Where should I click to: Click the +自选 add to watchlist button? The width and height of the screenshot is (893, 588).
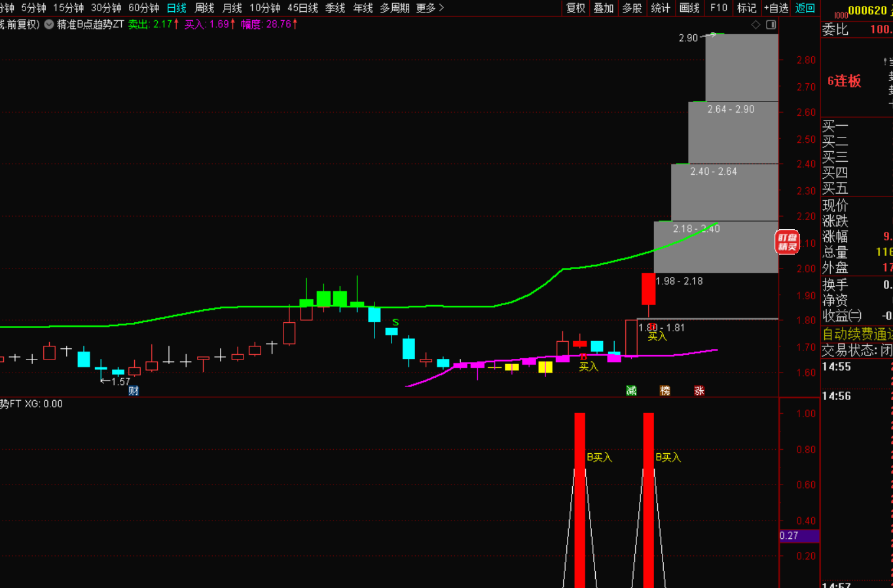tap(776, 8)
